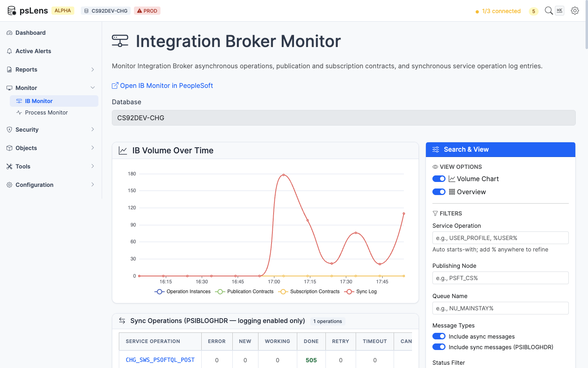Click the PROD warning triangle icon

pos(140,11)
